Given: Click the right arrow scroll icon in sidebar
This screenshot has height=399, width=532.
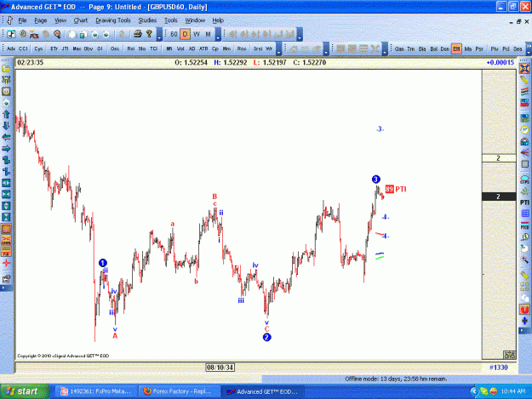Looking at the screenshot, I should pos(6,149).
